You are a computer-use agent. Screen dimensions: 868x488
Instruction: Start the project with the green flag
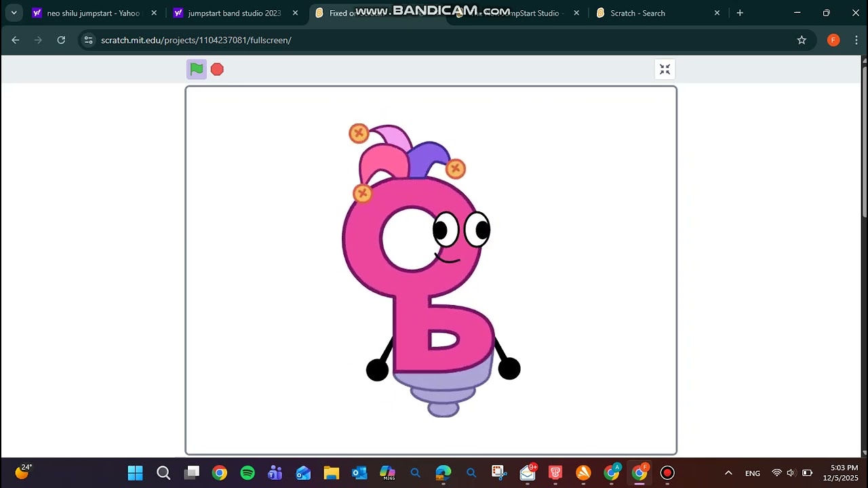197,69
